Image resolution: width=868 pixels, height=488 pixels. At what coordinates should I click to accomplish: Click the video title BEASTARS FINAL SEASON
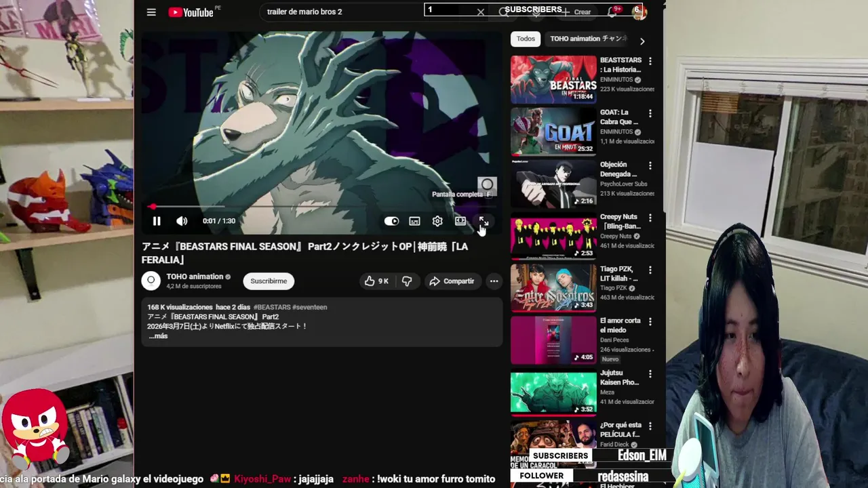304,253
